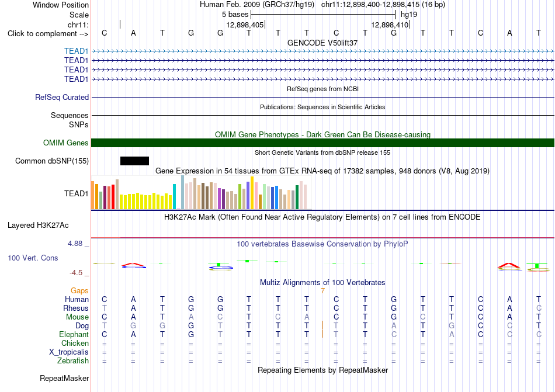Click 'Short Genetic Variants from dbSNP' title

click(x=322, y=153)
